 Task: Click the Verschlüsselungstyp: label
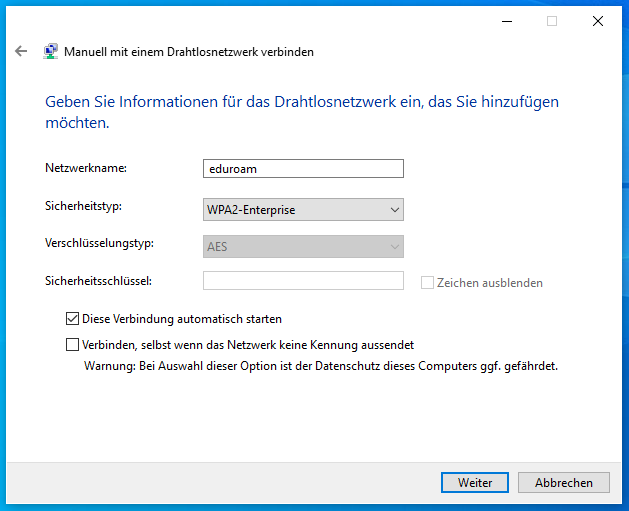(99, 243)
